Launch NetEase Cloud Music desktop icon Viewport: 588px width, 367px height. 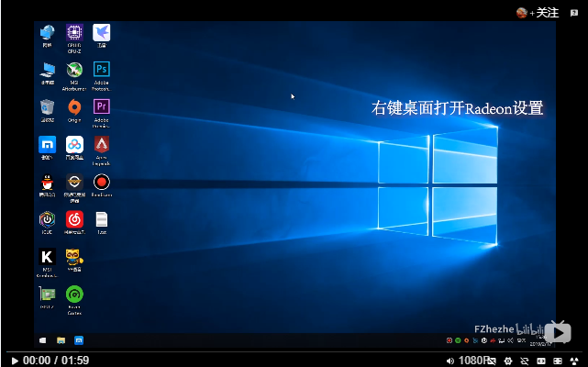coord(74,223)
